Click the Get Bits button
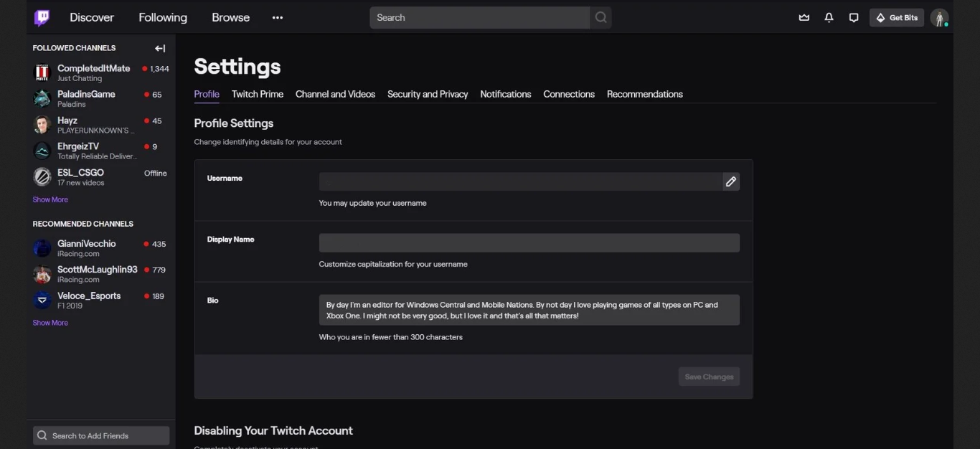 tap(897, 18)
